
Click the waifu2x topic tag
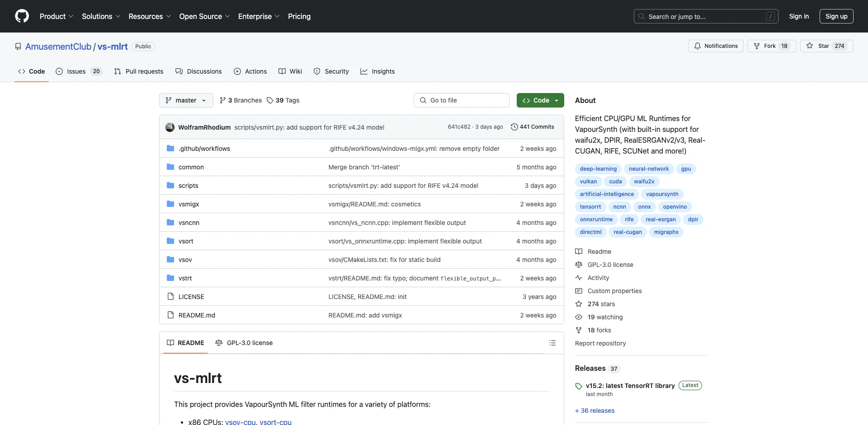pos(644,182)
